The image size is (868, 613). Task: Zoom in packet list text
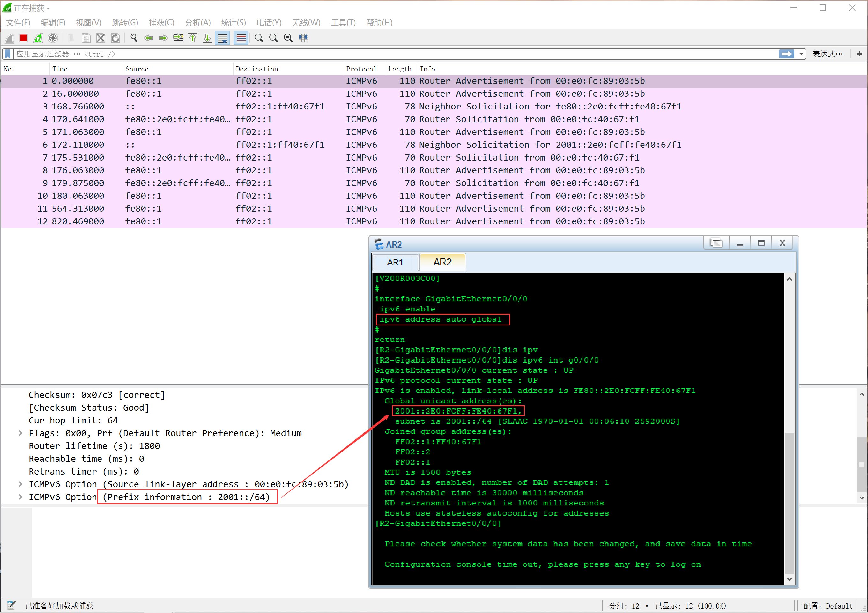pos(259,38)
